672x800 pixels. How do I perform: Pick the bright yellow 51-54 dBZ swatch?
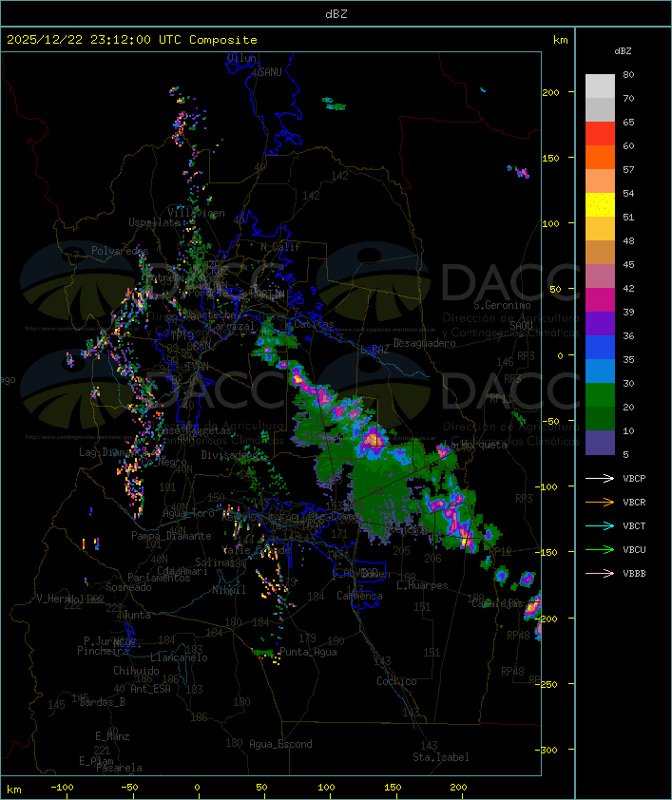coord(600,204)
